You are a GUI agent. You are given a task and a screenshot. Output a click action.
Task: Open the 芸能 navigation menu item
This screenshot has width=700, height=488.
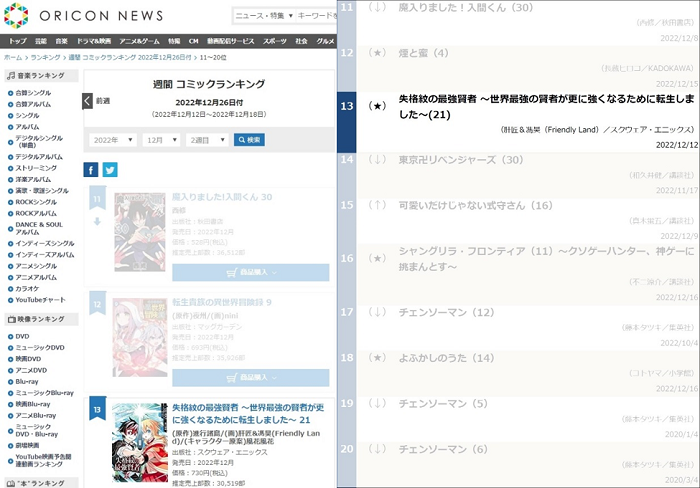point(41,41)
